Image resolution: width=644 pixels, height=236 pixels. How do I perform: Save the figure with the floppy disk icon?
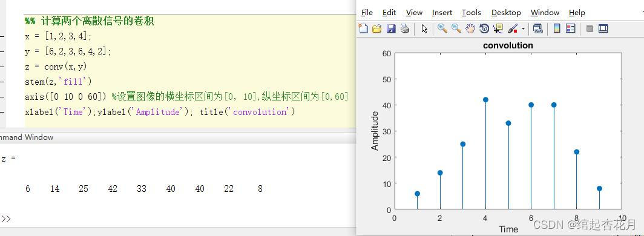(391, 28)
